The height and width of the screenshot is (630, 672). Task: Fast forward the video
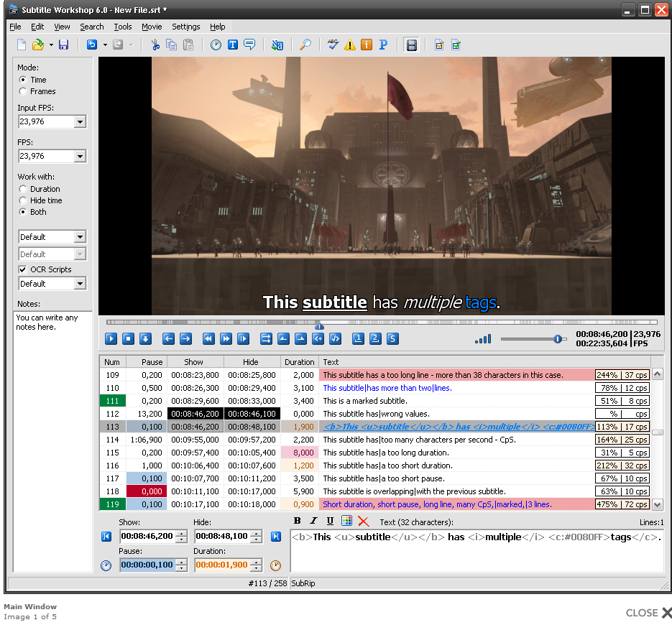pyautogui.click(x=226, y=339)
